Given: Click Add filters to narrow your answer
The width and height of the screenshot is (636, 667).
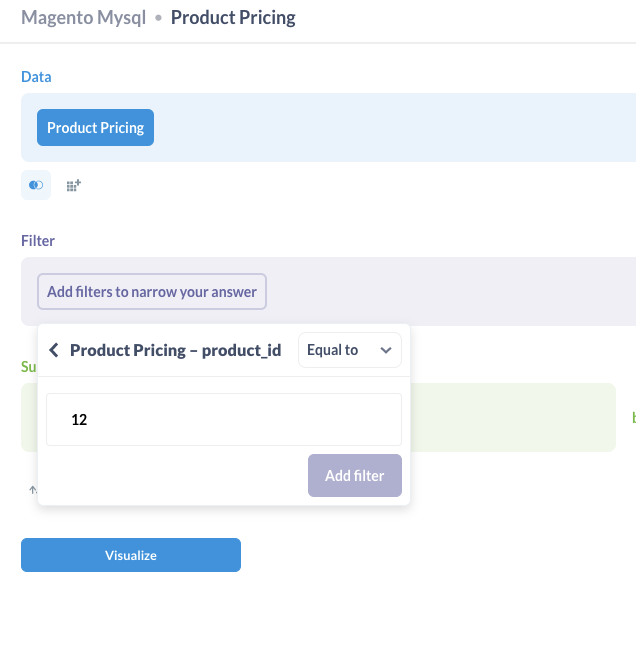Looking at the screenshot, I should pos(152,292).
